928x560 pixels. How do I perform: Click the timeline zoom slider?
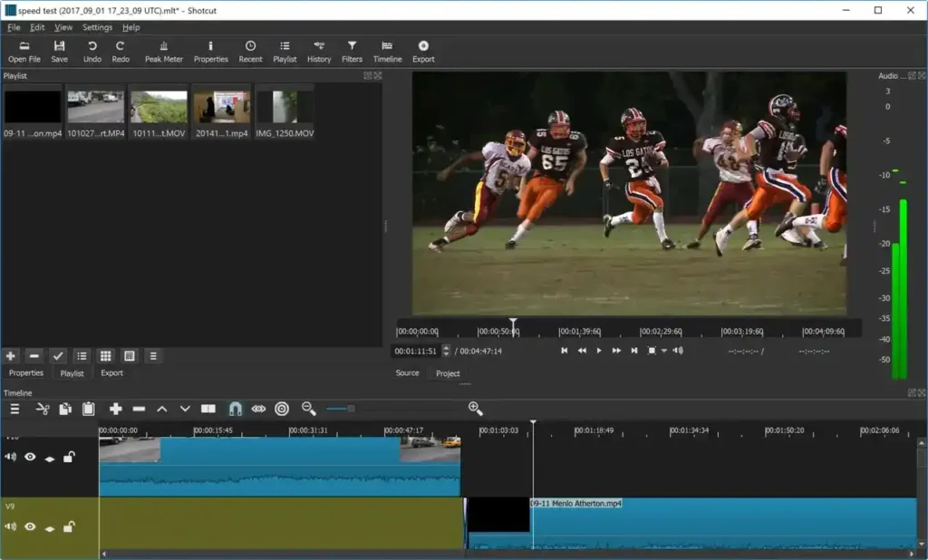351,409
